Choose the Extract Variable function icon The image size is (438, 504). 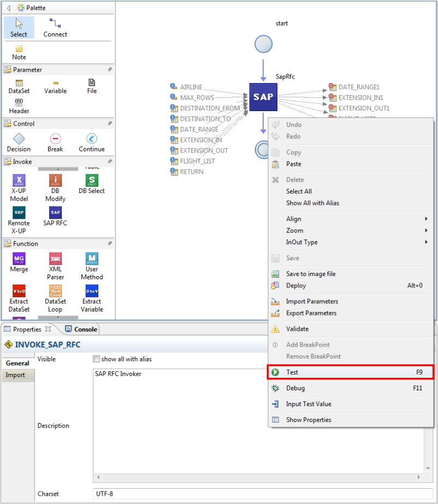(92, 298)
